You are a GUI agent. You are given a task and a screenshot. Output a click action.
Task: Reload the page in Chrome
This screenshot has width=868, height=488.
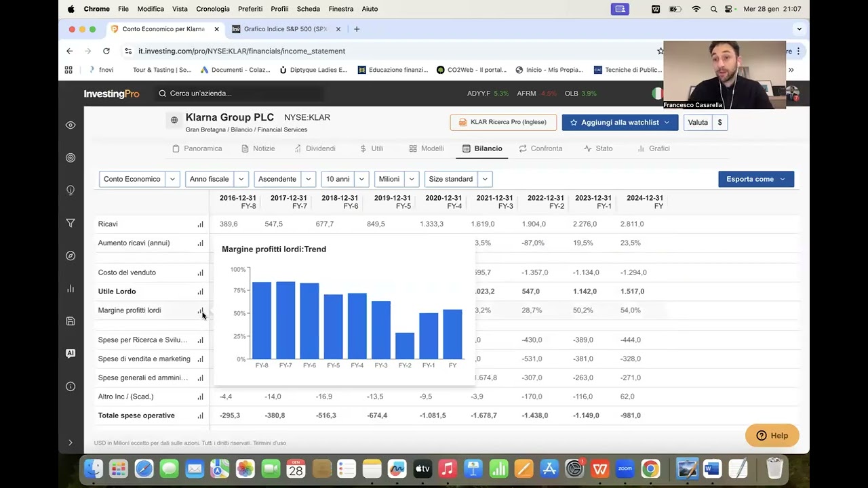pos(106,51)
